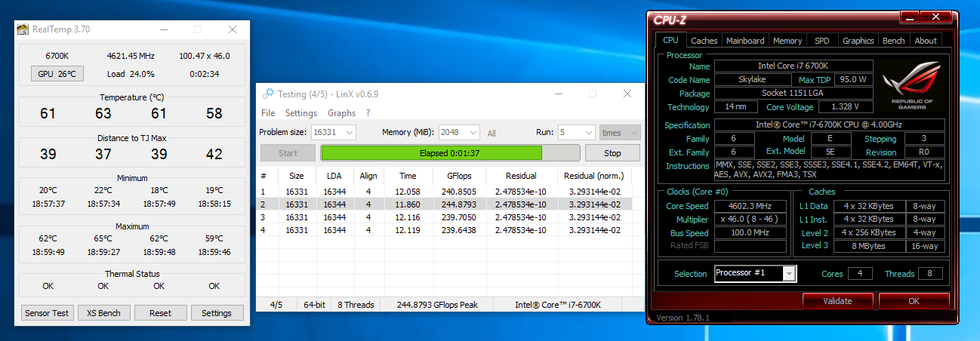Minimize the RealTemp window
This screenshot has height=341, width=980.
(163, 29)
